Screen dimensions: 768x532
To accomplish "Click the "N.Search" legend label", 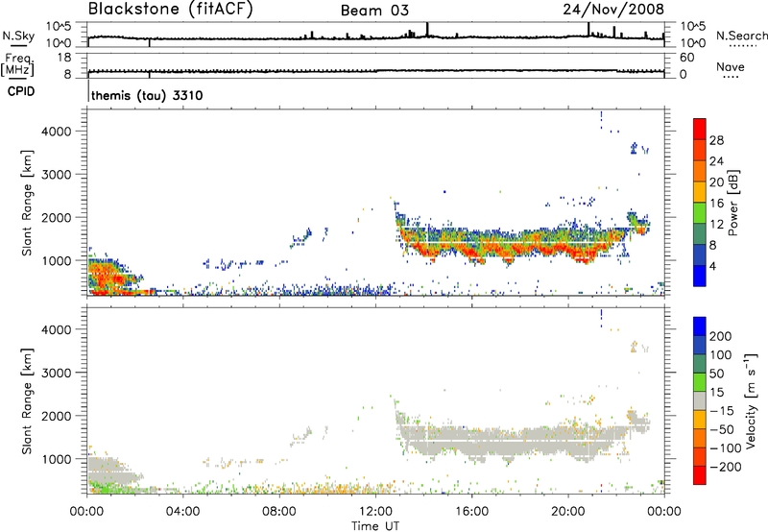I will (741, 36).
